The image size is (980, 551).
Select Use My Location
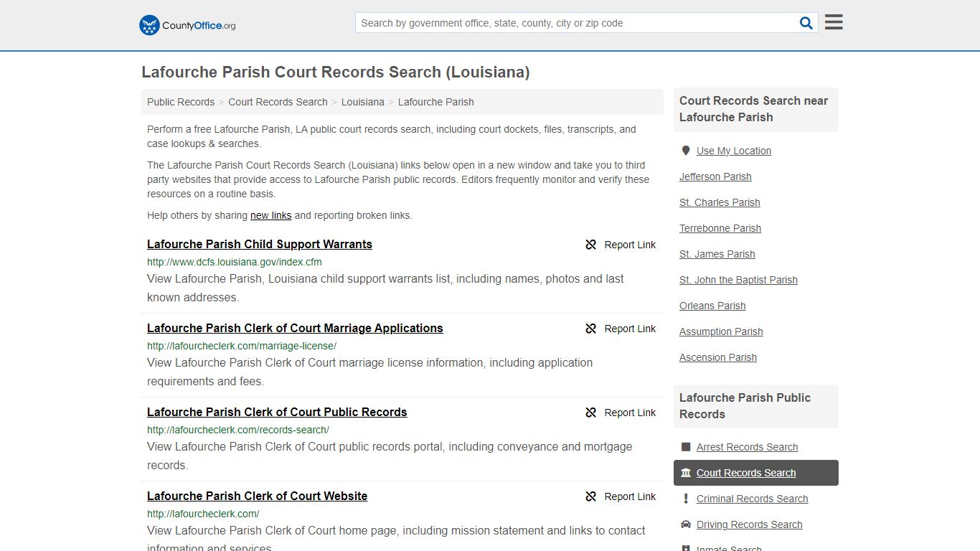point(734,151)
